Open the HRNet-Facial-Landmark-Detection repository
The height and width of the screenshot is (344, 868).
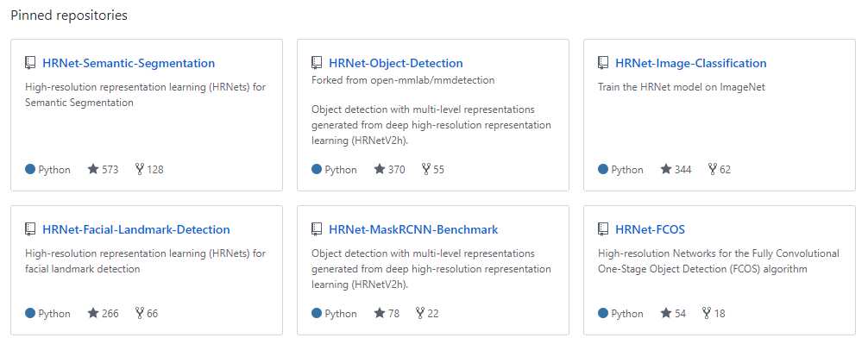pos(136,229)
